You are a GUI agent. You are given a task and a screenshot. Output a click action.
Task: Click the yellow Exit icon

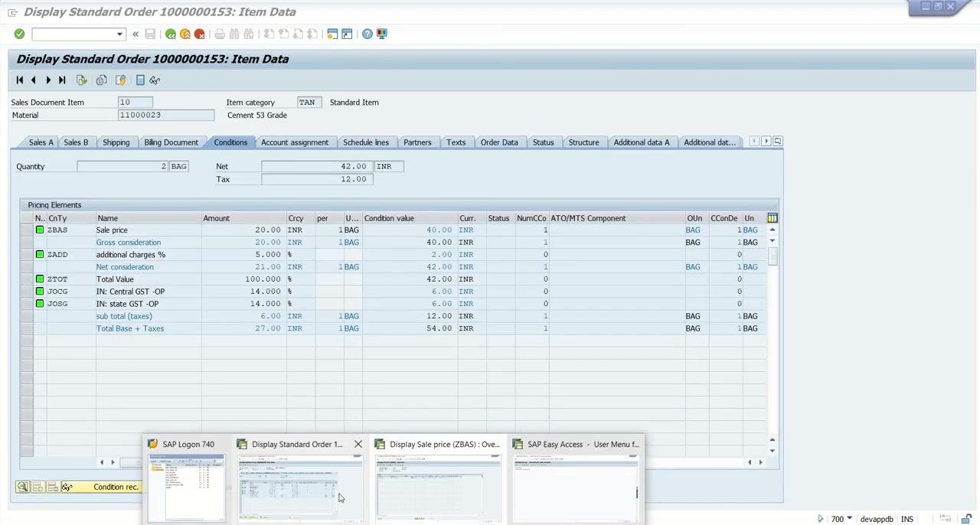pyautogui.click(x=185, y=34)
